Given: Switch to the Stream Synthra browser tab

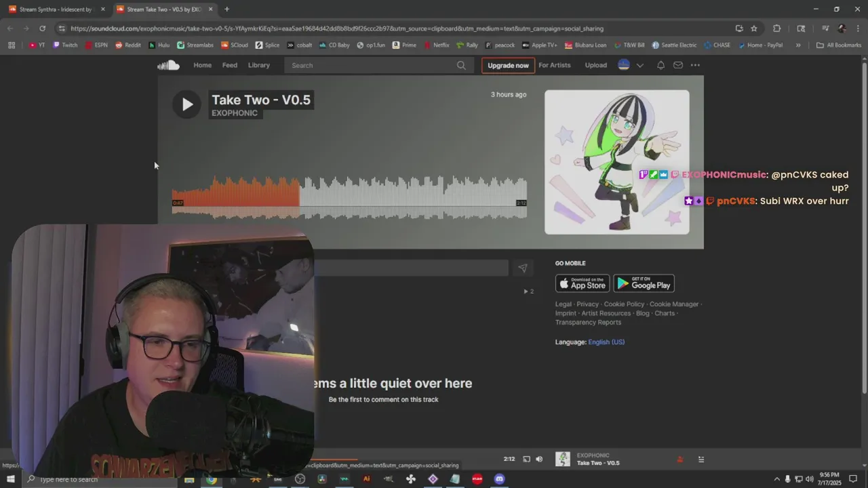Looking at the screenshot, I should pos(56,9).
